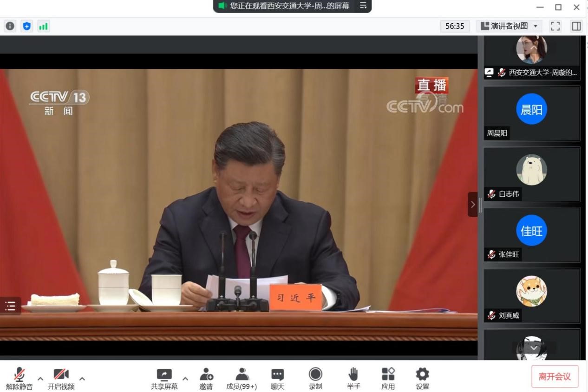Open the 演讲者视图 view dropdown
This screenshot has width=588, height=392.
pos(509,26)
